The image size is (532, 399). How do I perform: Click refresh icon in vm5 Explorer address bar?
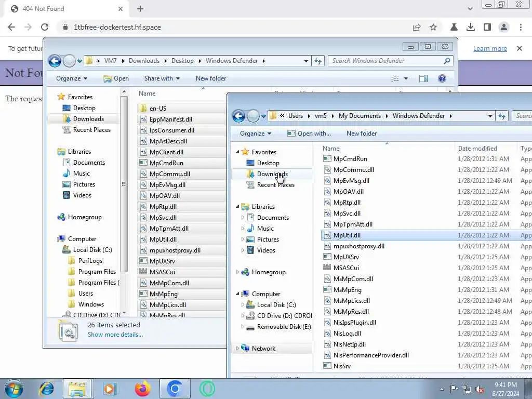pos(502,116)
